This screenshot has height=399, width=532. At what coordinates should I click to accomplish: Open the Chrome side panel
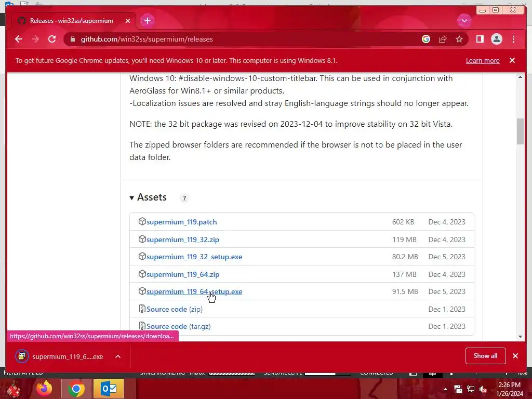480,39
